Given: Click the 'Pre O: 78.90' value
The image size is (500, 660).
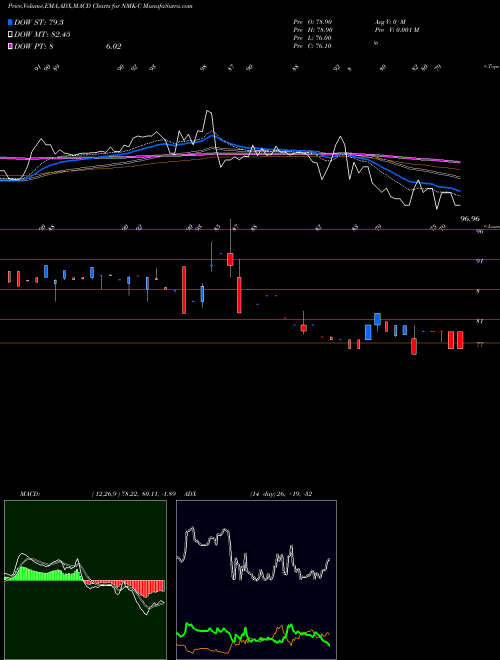Looking at the screenshot, I should click(x=313, y=21).
